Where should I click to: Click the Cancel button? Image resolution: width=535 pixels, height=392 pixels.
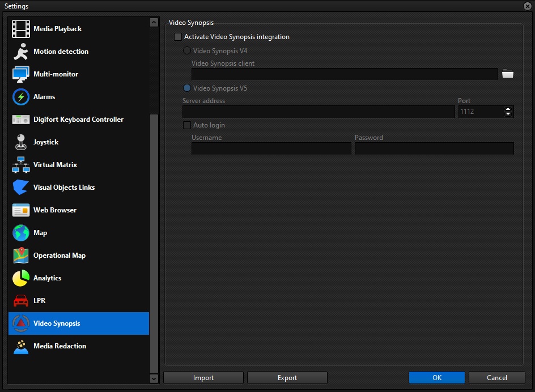[497, 378]
